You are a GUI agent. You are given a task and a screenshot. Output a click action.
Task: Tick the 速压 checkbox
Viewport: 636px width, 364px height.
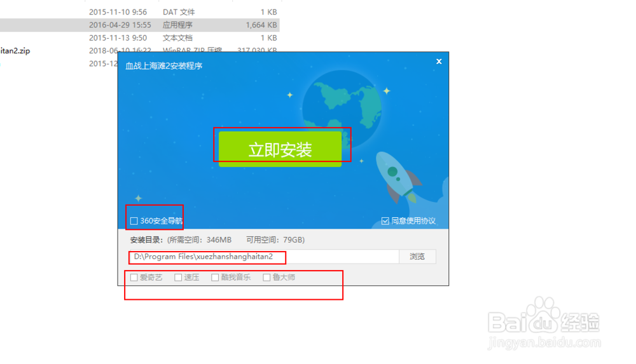pyautogui.click(x=178, y=278)
